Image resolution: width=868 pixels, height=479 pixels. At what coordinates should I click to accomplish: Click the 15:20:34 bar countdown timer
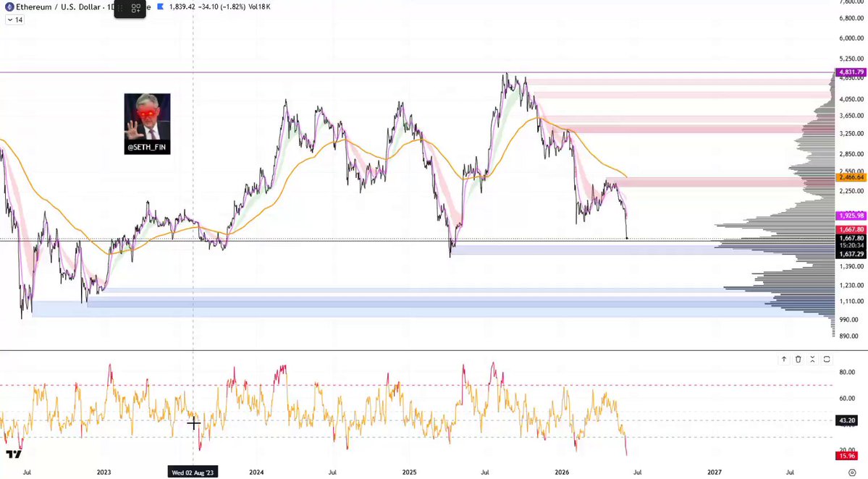851,245
